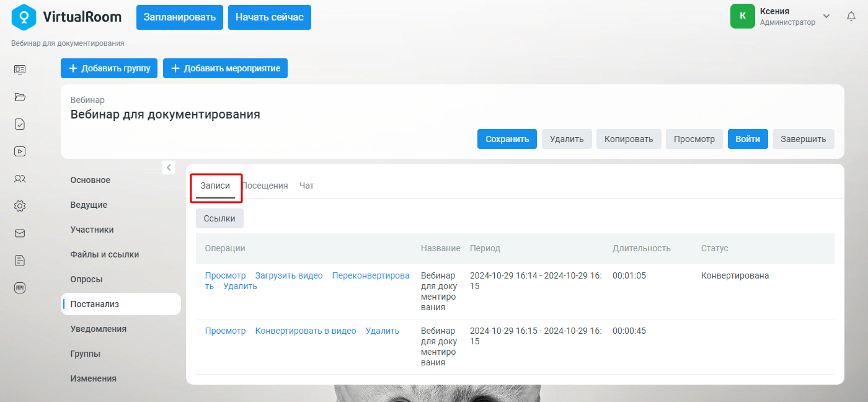The height and width of the screenshot is (402, 868).
Task: Open the API icon in sidebar
Action: (20, 288)
